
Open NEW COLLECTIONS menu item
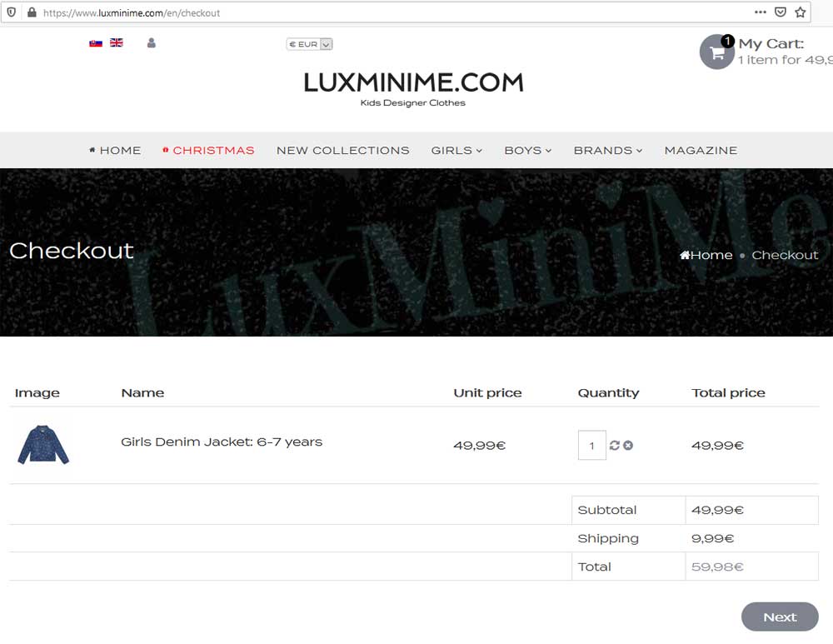click(x=342, y=150)
